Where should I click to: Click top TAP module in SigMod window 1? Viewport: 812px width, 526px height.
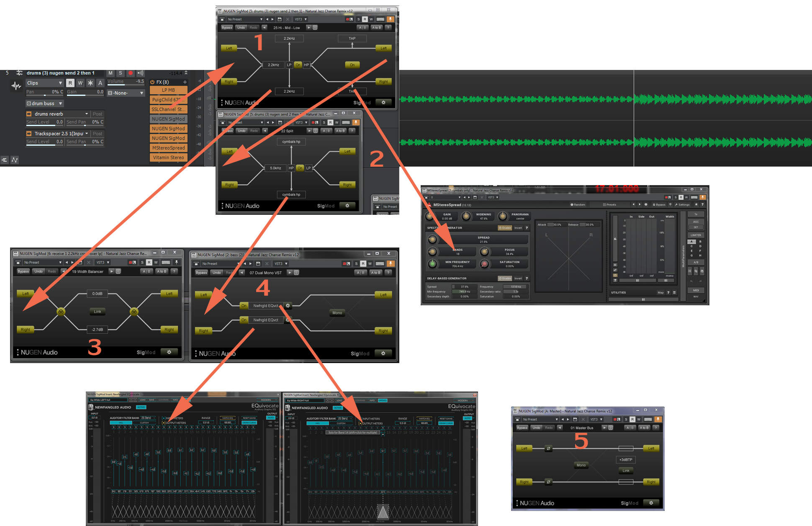coord(352,39)
